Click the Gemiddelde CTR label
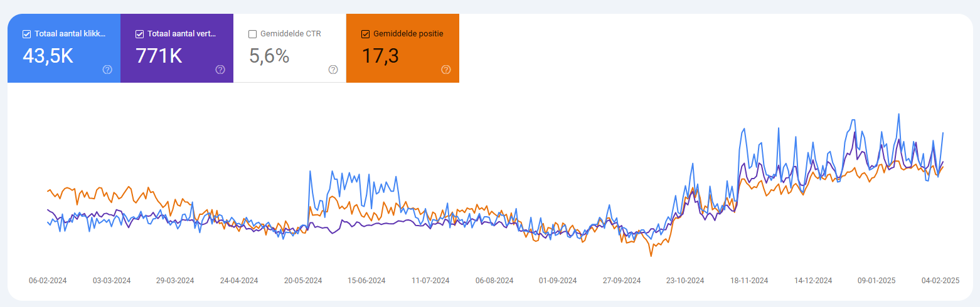Screen dimensions: 980x307 pos(290,34)
